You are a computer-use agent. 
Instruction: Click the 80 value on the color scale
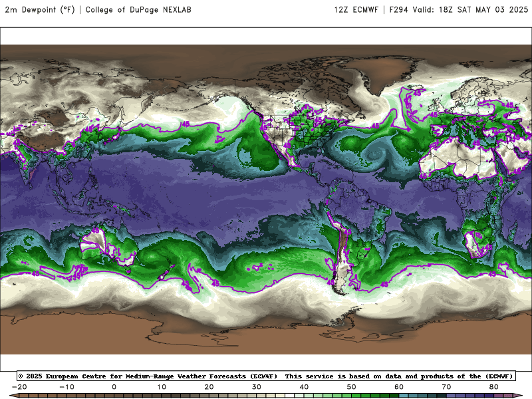click(494, 387)
